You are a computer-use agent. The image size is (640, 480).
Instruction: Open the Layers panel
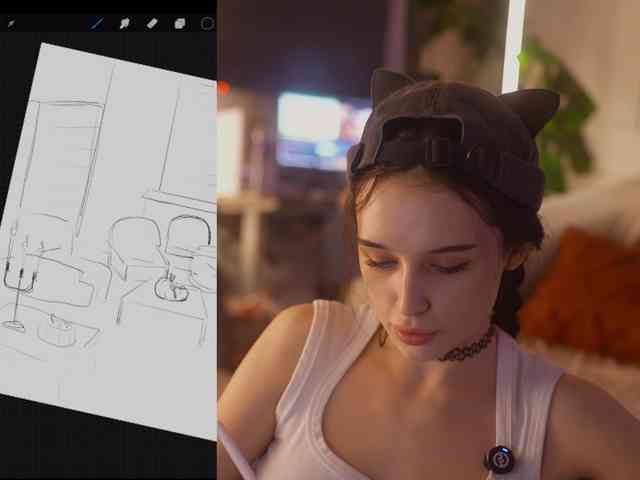coord(180,24)
